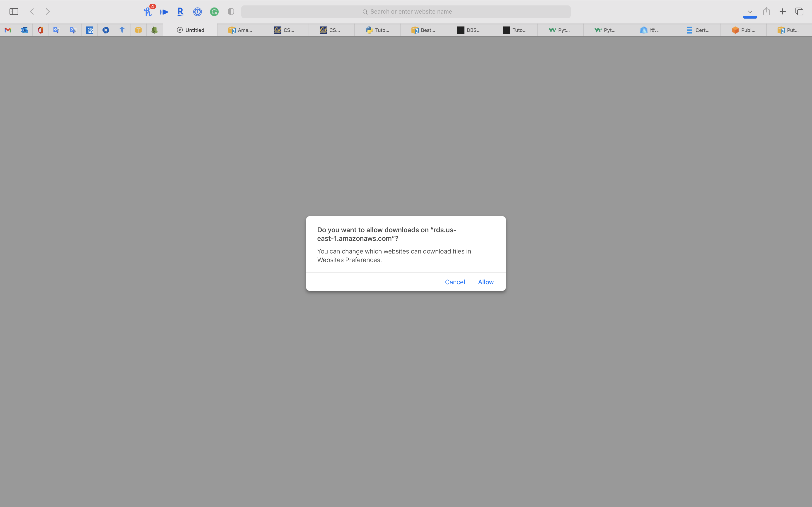812x507 pixels.
Task: Click the Allow button in dialog
Action: tap(486, 282)
